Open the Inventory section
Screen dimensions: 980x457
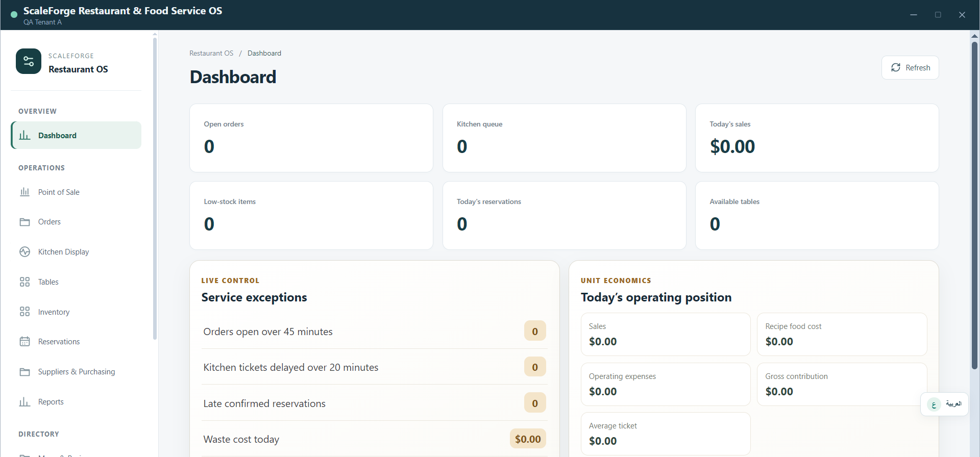click(76, 312)
